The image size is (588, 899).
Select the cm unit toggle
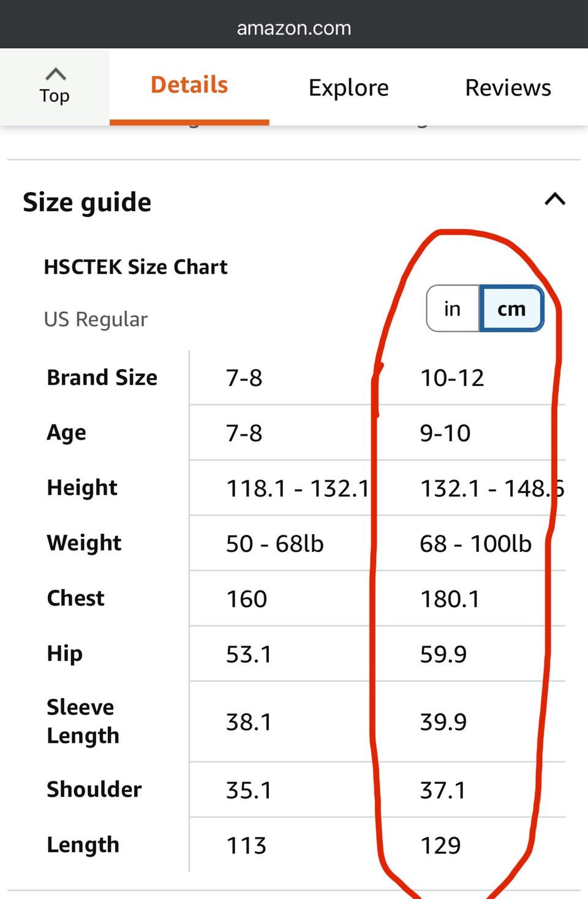click(511, 309)
